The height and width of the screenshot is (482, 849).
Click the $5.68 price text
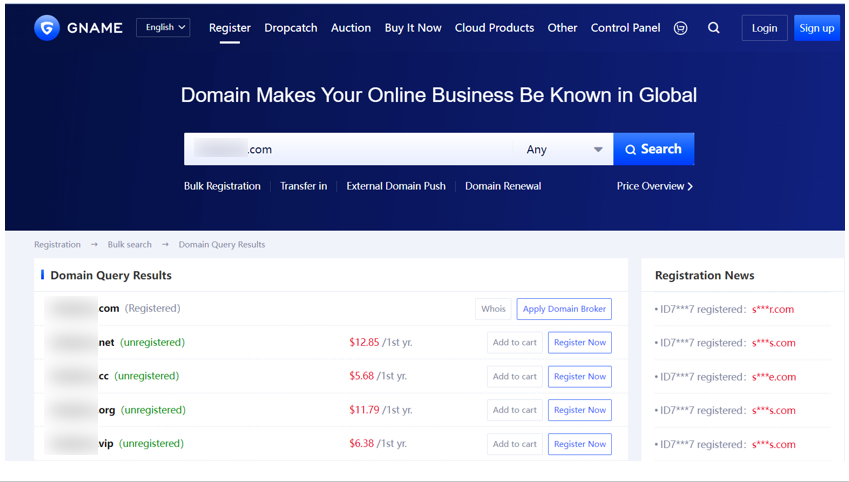361,376
